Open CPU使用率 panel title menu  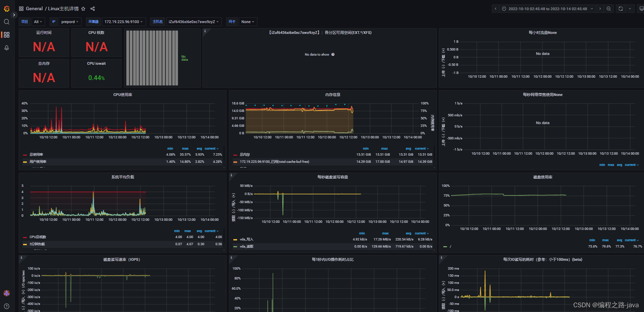tap(123, 95)
